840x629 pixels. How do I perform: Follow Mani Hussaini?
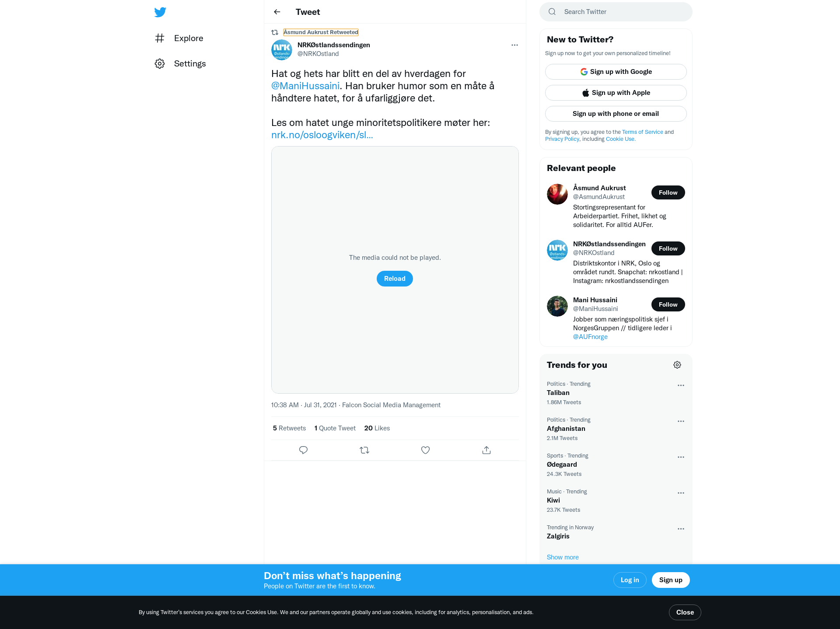coord(668,304)
